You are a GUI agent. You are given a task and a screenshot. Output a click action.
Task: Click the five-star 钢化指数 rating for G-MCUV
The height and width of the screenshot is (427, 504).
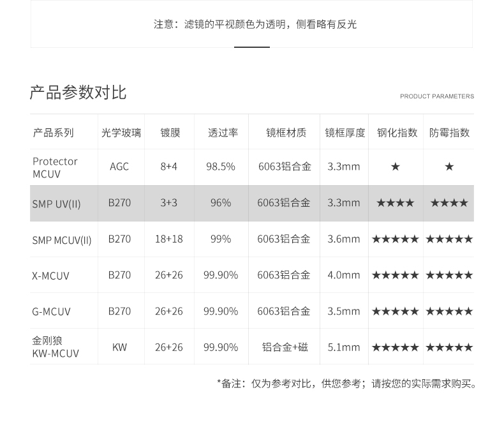pos(396,311)
